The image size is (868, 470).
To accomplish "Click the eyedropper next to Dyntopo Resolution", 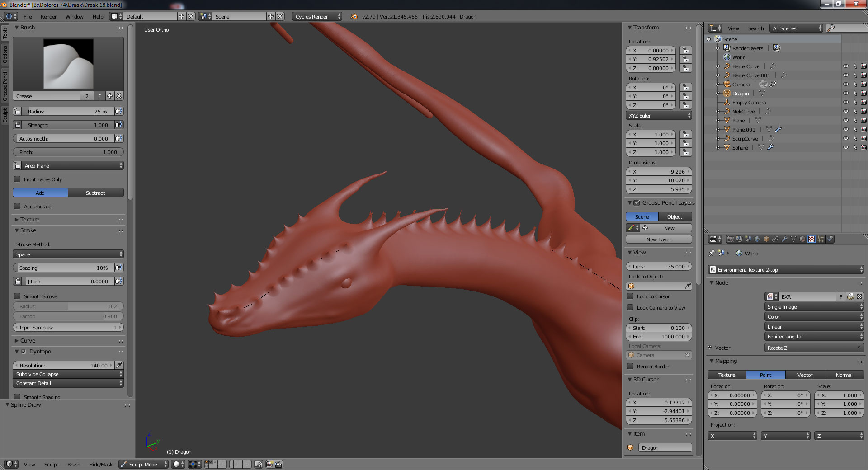I will tap(119, 365).
